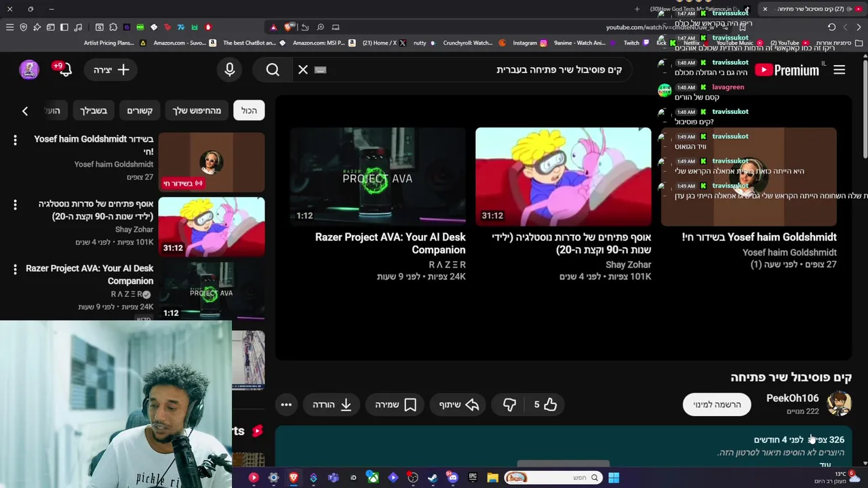Open the more actions ellipsis menu
868x488 pixels.
(286, 405)
